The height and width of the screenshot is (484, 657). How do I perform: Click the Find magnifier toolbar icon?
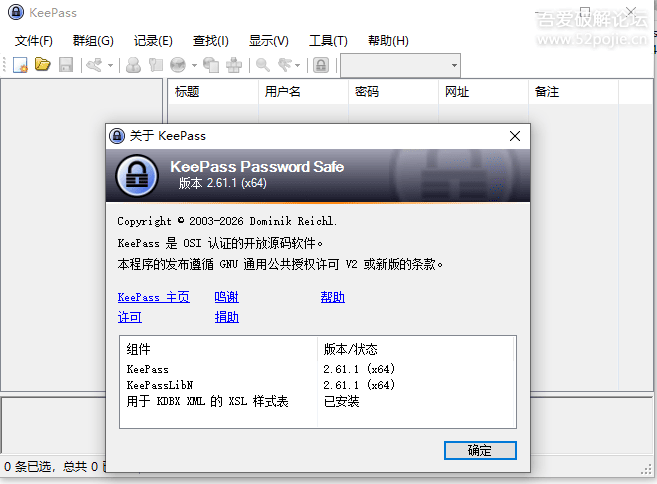[263, 65]
